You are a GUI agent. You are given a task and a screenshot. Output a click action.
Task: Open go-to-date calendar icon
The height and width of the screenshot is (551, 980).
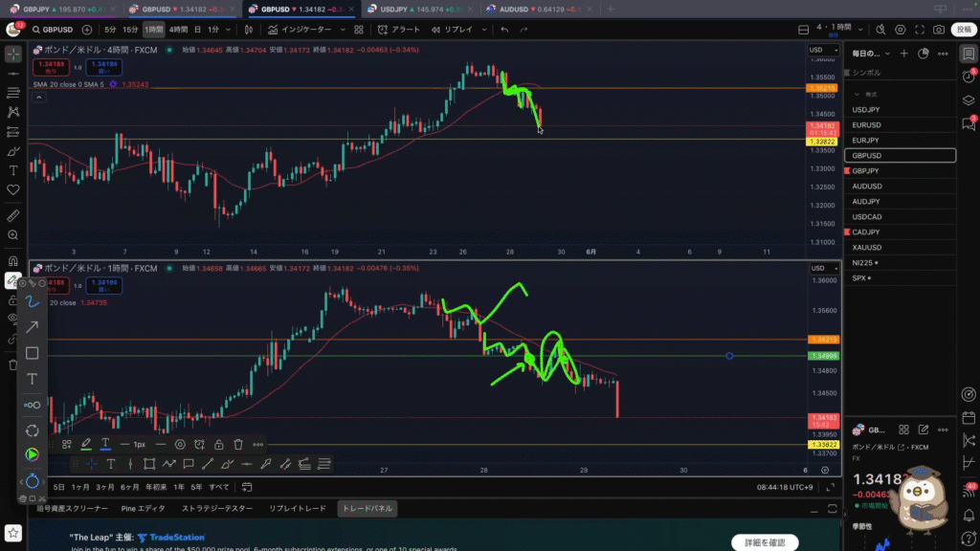pyautogui.click(x=247, y=487)
